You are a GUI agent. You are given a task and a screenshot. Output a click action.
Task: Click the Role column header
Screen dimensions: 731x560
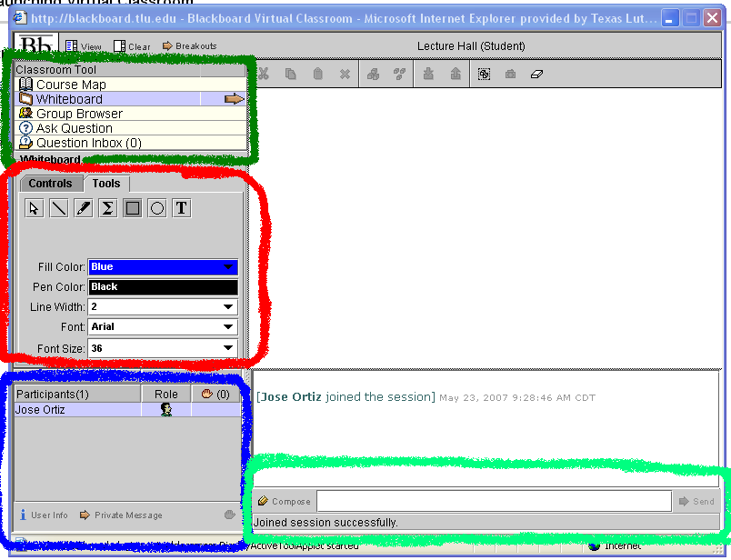[166, 394]
